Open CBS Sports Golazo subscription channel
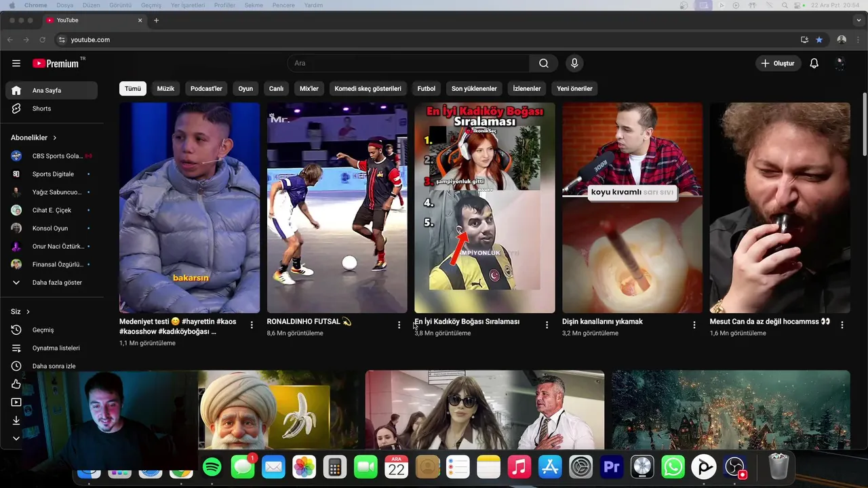 [x=52, y=156]
